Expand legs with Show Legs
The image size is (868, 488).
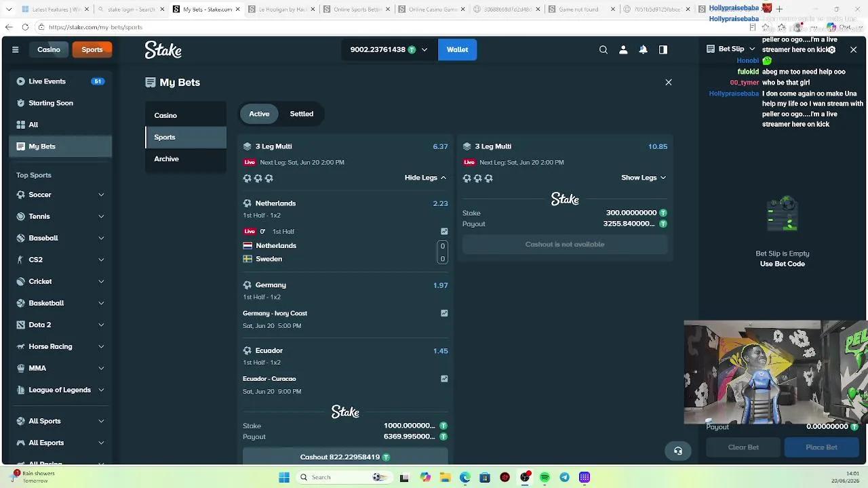tap(644, 178)
